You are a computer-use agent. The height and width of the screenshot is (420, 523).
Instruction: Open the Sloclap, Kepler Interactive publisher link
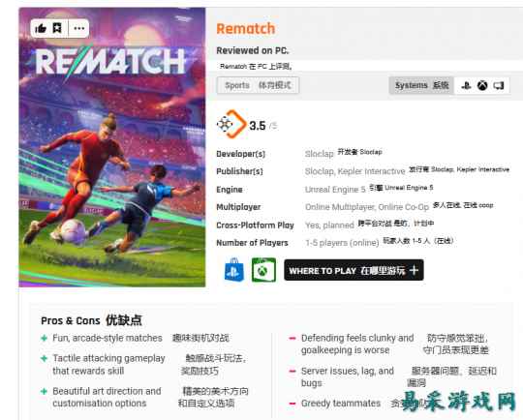tap(354, 171)
